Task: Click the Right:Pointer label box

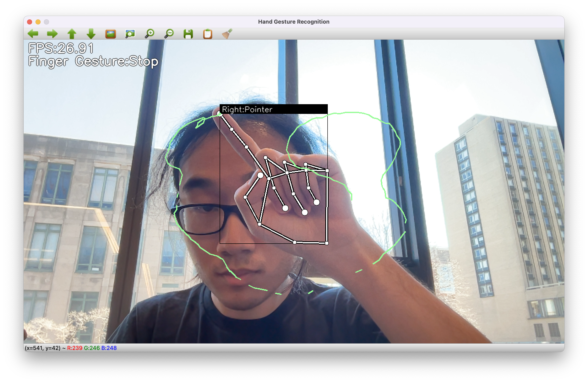Action: pos(273,109)
